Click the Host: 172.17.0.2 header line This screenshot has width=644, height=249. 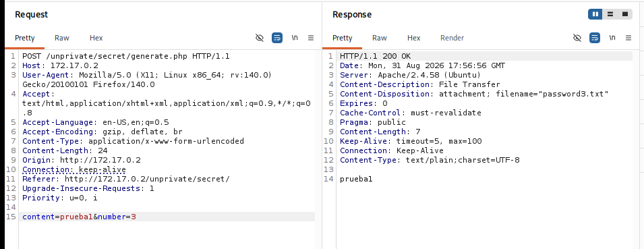61,65
